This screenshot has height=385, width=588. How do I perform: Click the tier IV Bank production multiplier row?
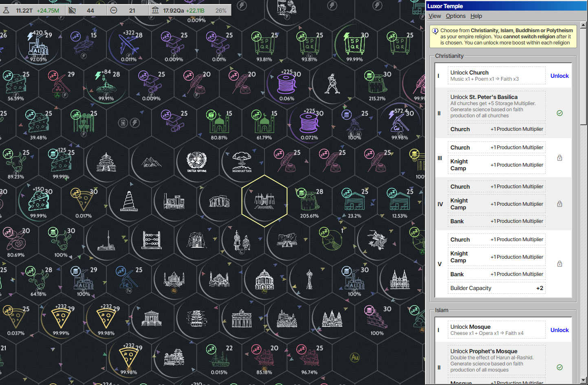coord(497,221)
